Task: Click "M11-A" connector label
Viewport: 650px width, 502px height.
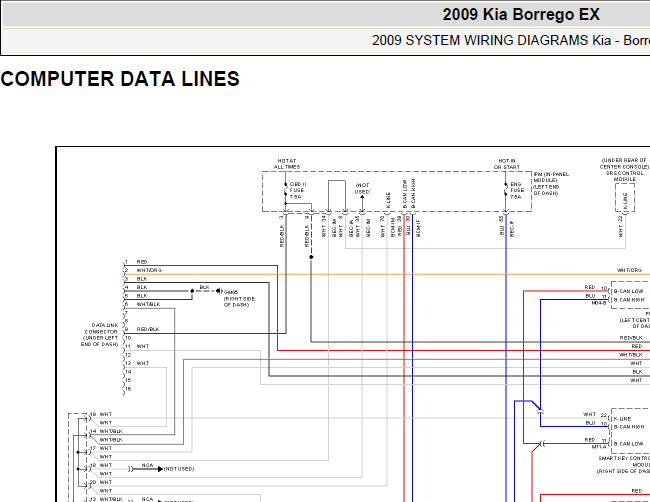Action: click(x=599, y=447)
